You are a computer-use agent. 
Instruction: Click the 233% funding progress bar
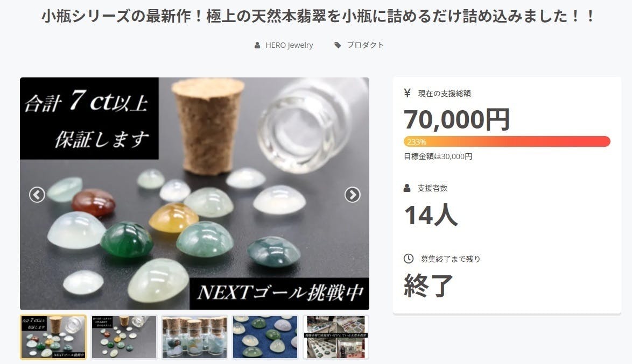click(507, 141)
